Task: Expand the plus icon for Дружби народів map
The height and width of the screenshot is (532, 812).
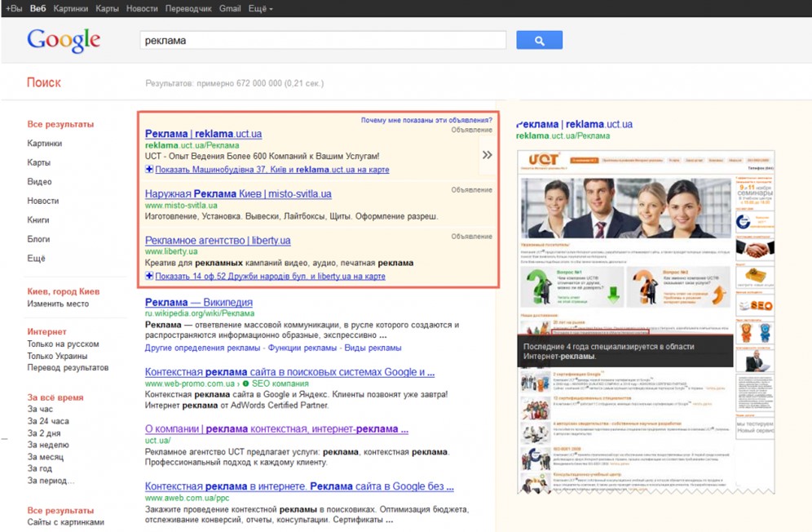Action: point(149,277)
